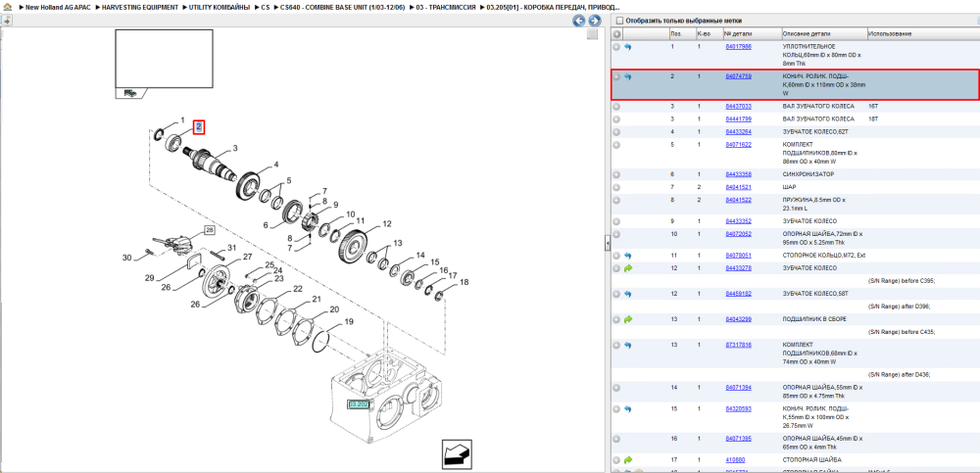Add part 84071395 using its round plus icon
980x473 pixels.
pos(616,439)
